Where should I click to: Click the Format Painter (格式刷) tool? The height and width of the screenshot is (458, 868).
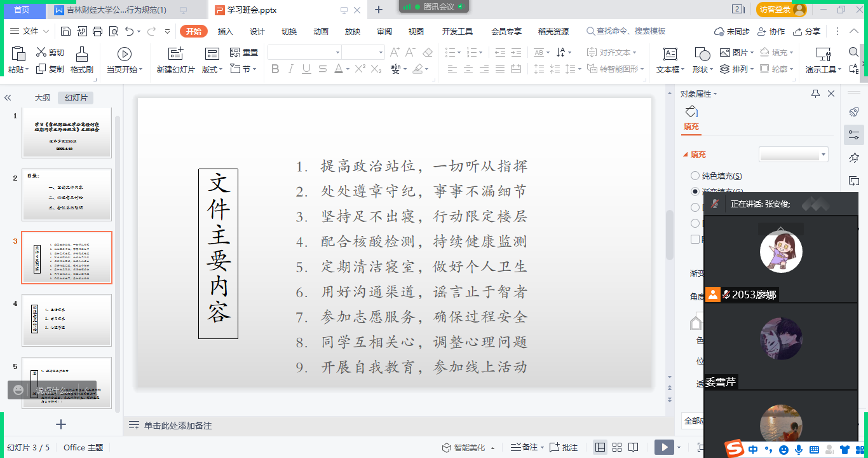click(x=82, y=60)
